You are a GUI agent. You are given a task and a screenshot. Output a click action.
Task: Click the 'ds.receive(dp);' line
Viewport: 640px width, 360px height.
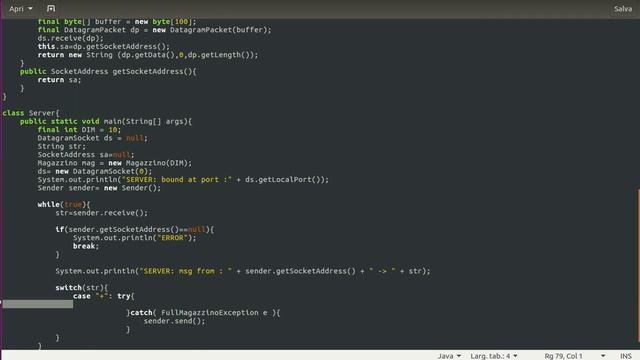pos(71,38)
